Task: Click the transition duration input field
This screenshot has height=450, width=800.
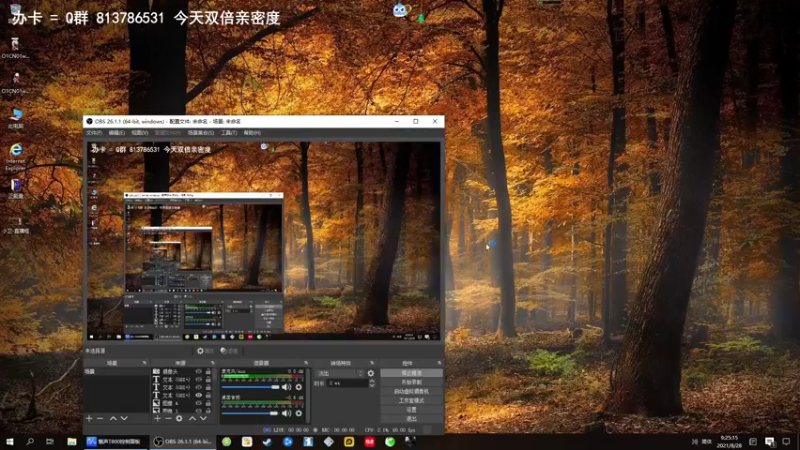Action: (x=347, y=383)
